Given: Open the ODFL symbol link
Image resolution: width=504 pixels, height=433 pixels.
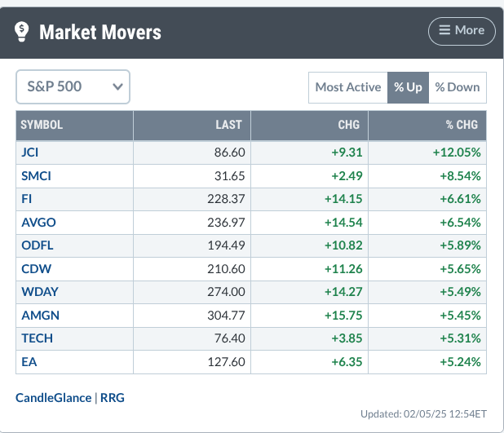Looking at the screenshot, I should point(38,245).
